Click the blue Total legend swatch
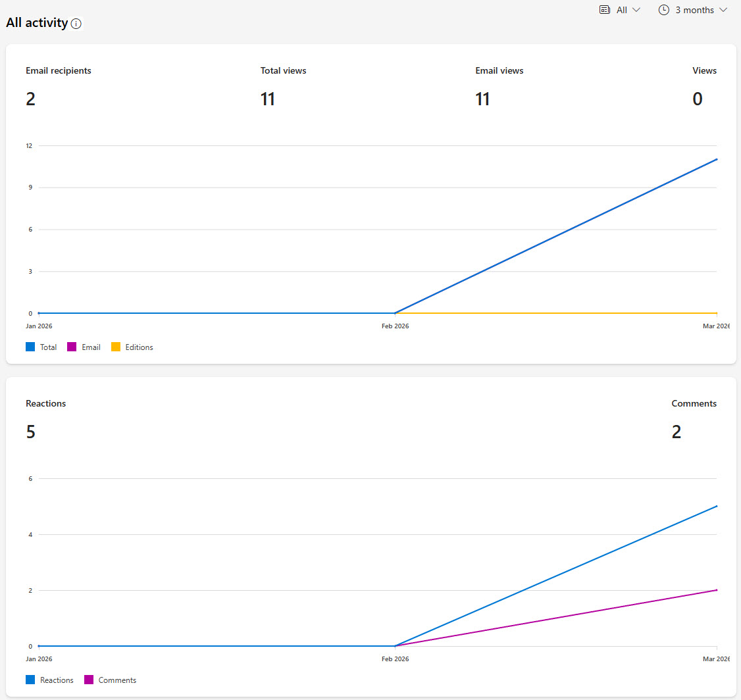The width and height of the screenshot is (741, 700). click(x=30, y=347)
